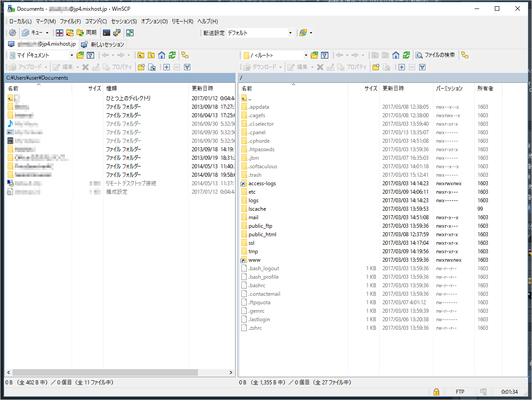532x400 pixels.
Task: Refresh the remote panel
Action: click(x=407, y=55)
